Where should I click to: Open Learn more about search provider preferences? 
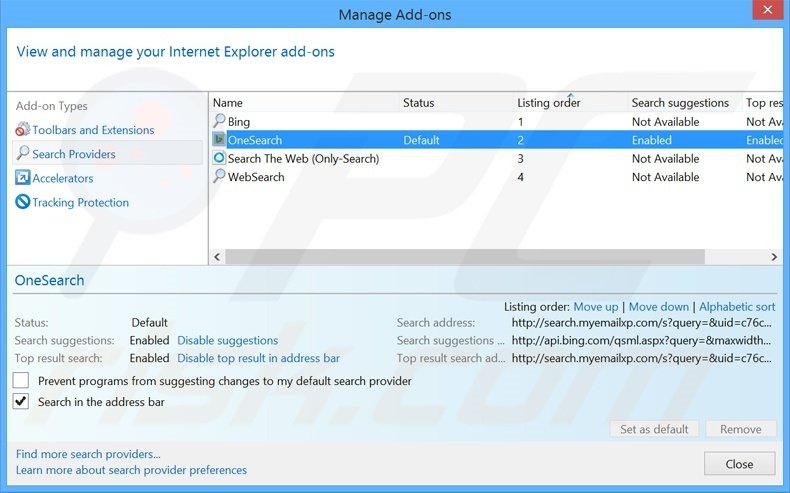(x=131, y=470)
